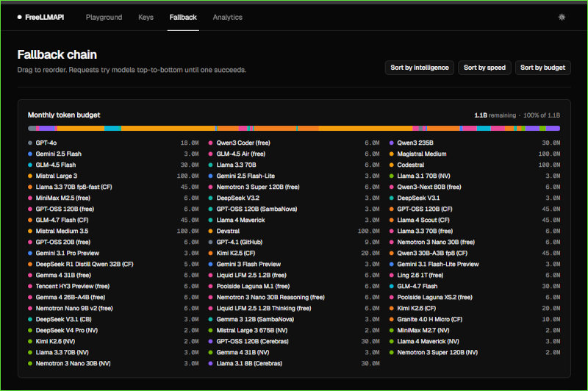Click the pink dot beside MiniMax M2.5 (free)
Image resolution: width=588 pixels, height=391 pixels.
pyautogui.click(x=30, y=198)
